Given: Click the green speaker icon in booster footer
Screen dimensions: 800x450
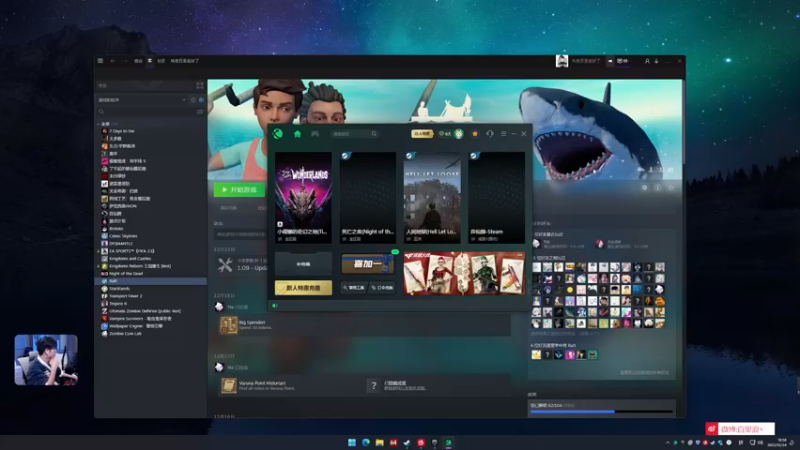Looking at the screenshot, I should point(275,306).
